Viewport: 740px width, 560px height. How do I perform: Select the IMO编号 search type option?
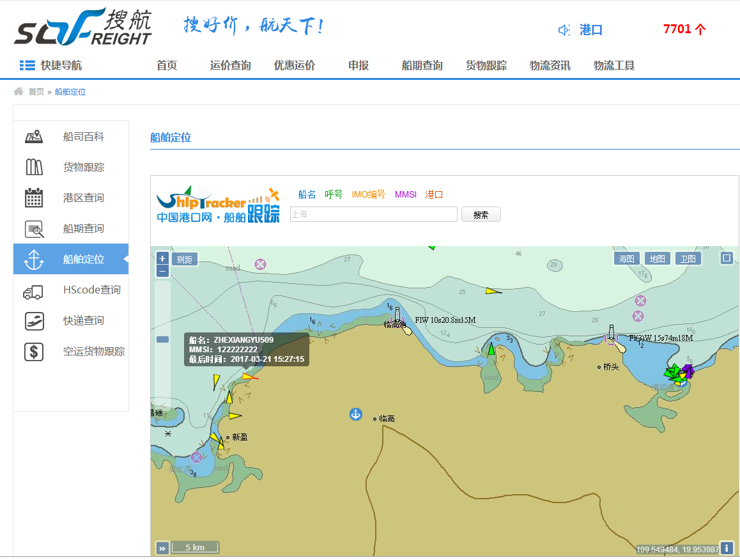368,194
